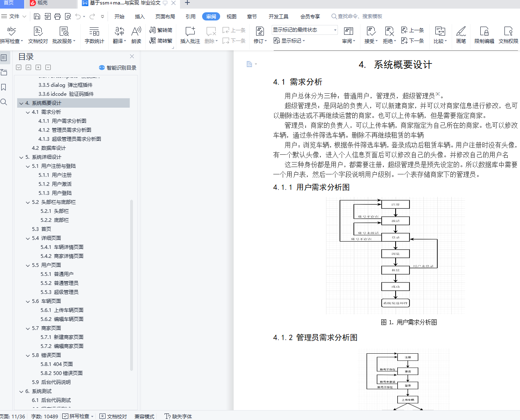This screenshot has width=520, height=420.
Task: Open the 显示标记 dropdown
Action: click(289, 41)
